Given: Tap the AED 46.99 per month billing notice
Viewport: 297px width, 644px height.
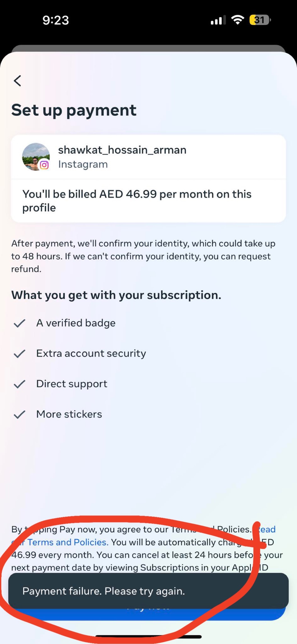Looking at the screenshot, I should click(x=137, y=201).
